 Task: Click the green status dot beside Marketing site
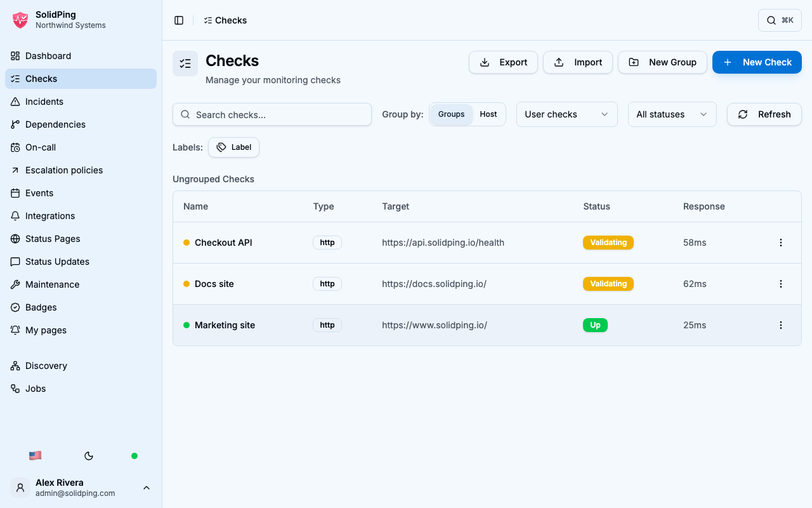pyautogui.click(x=187, y=325)
